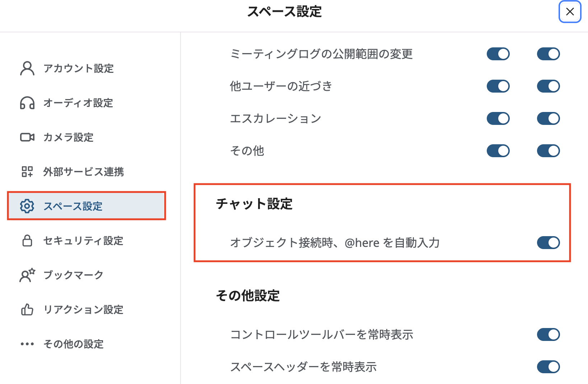This screenshot has height=384, width=588.
Task: Select the lock icon for セキュリティ設定
Action: pyautogui.click(x=26, y=241)
